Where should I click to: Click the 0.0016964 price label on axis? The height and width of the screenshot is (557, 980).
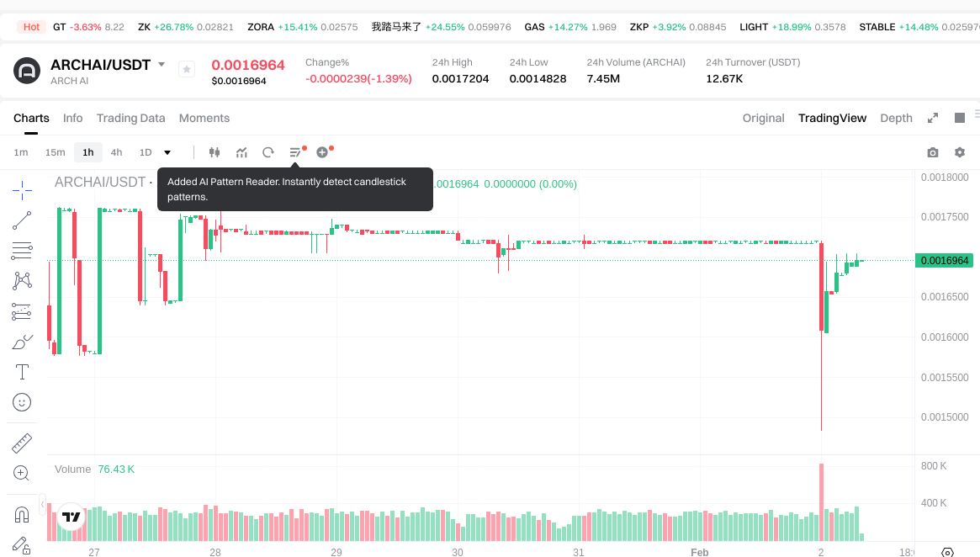(x=944, y=261)
